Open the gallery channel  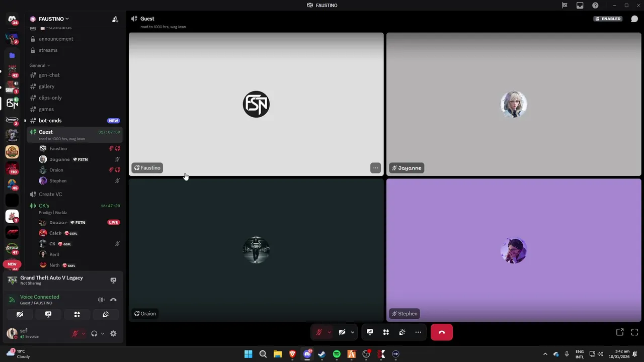coord(74,86)
